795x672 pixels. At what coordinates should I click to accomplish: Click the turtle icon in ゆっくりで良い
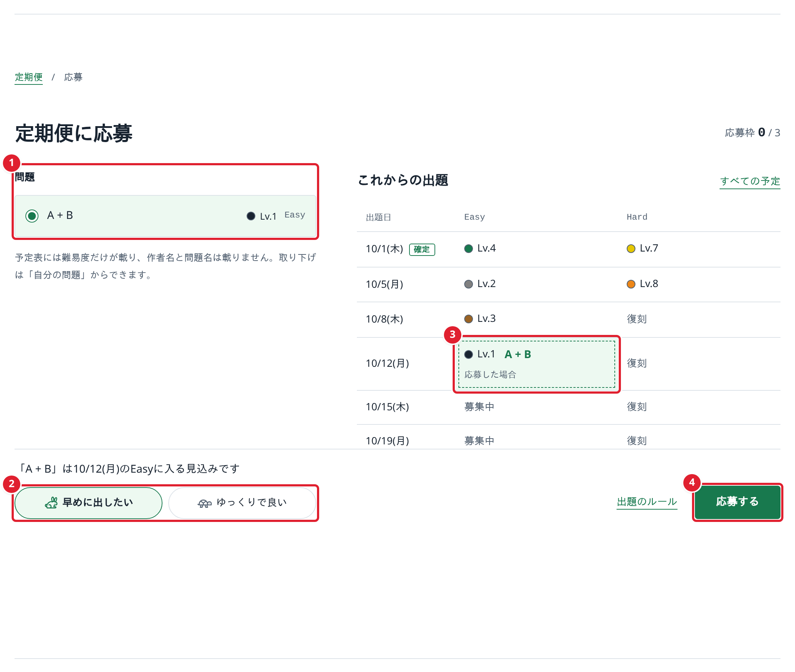click(x=204, y=503)
